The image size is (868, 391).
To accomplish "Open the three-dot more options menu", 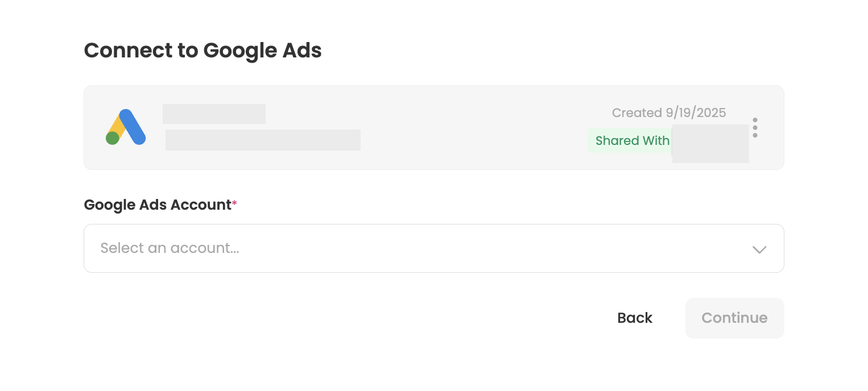I will pyautogui.click(x=755, y=128).
